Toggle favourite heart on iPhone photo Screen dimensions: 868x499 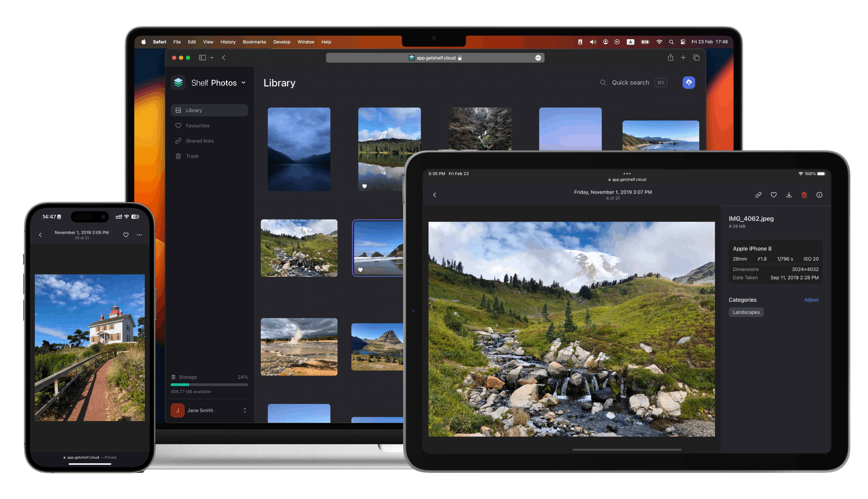pos(126,235)
